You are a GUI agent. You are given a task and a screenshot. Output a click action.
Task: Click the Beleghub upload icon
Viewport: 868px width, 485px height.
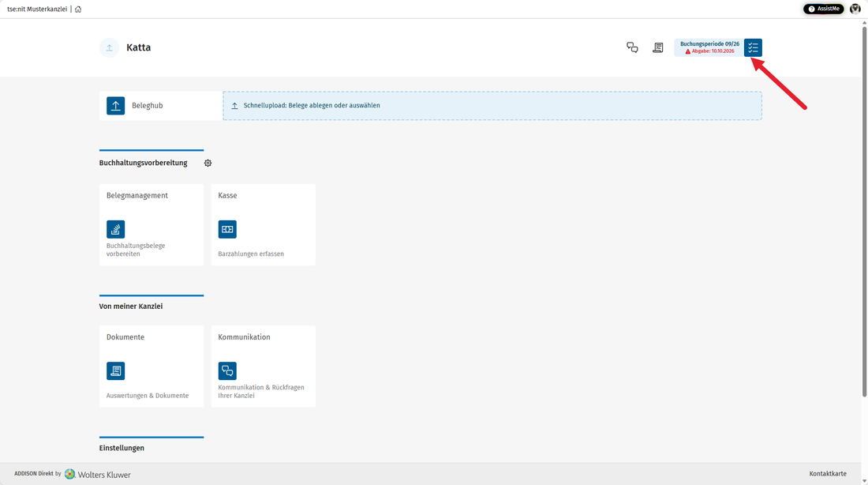[x=116, y=106]
